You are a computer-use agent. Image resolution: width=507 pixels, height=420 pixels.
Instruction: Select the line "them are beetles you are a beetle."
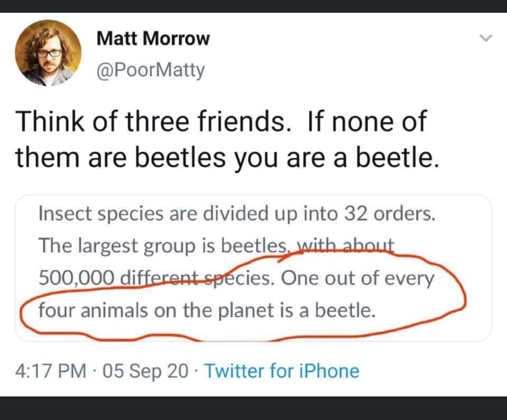(227, 156)
